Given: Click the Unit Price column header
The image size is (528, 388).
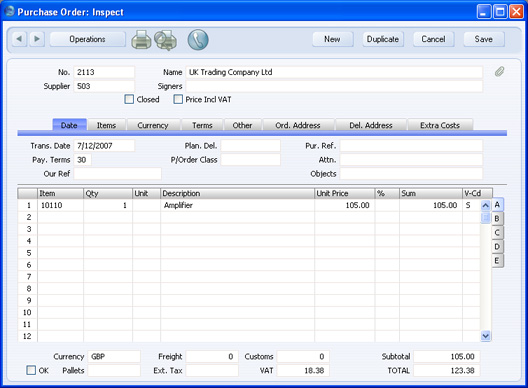Looking at the screenshot, I should (344, 193).
